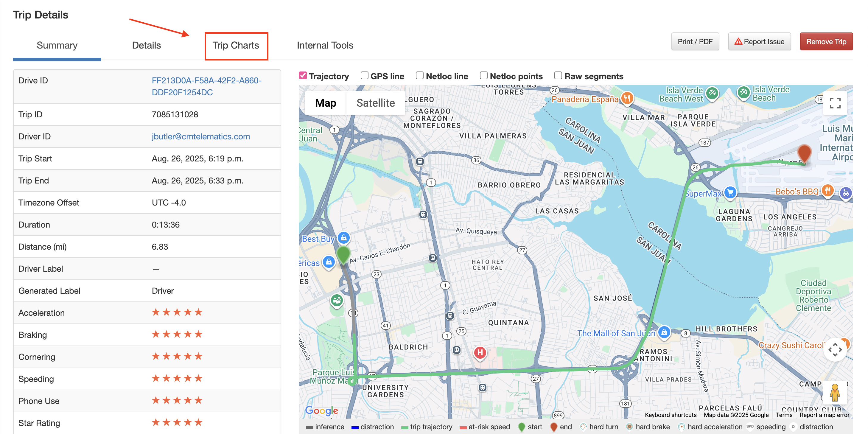Screen dimensions: 868x434
Task: Select the Pegman Street View icon
Action: click(x=835, y=392)
